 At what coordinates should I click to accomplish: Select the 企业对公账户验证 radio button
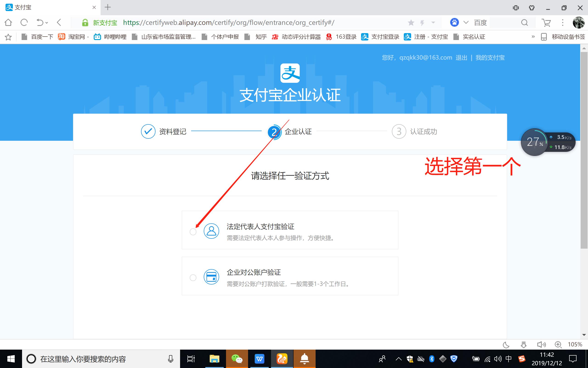pos(193,277)
